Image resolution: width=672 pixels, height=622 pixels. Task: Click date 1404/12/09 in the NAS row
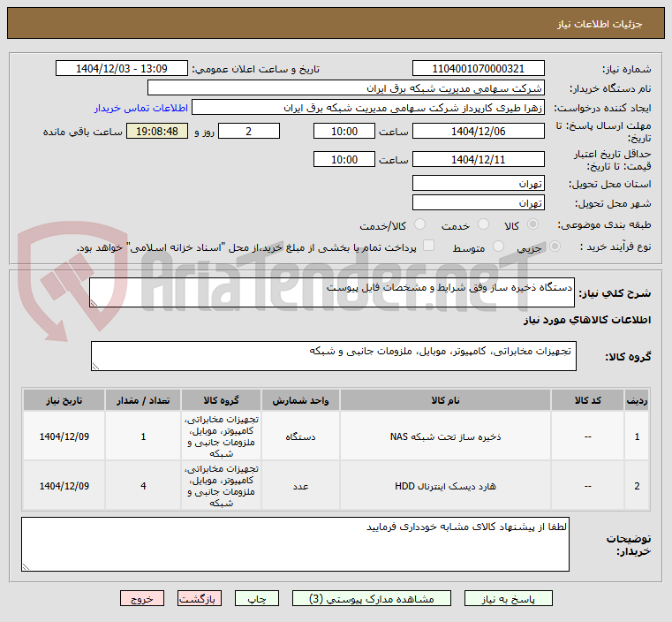64,436
